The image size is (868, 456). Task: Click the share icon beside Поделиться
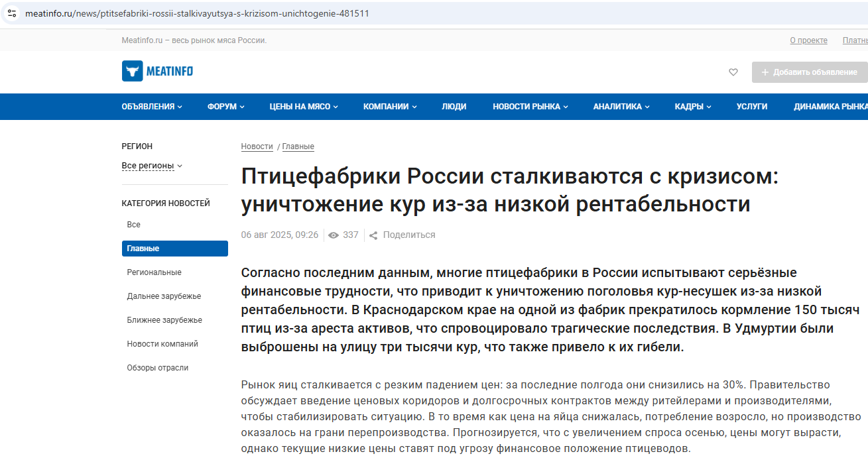[x=373, y=235]
